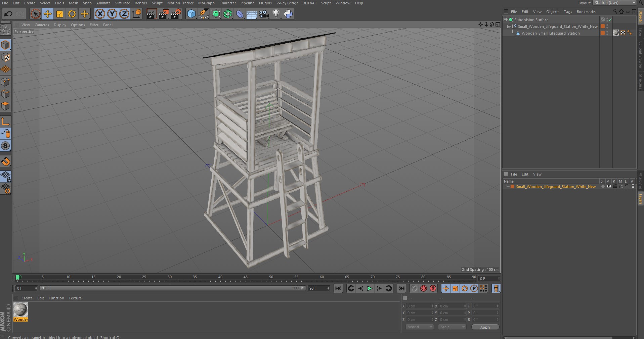Select the Rotate tool in the top toolbar
The width and height of the screenshot is (644, 339).
(x=72, y=14)
